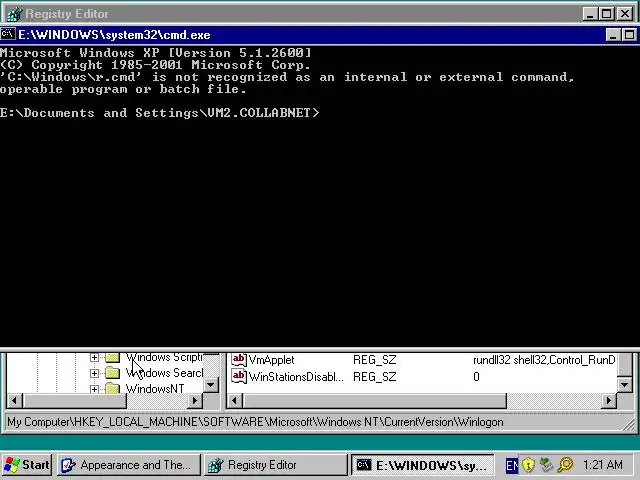Image resolution: width=640 pixels, height=480 pixels.
Task: Minimize the Registry Editor window
Action: pos(590,14)
